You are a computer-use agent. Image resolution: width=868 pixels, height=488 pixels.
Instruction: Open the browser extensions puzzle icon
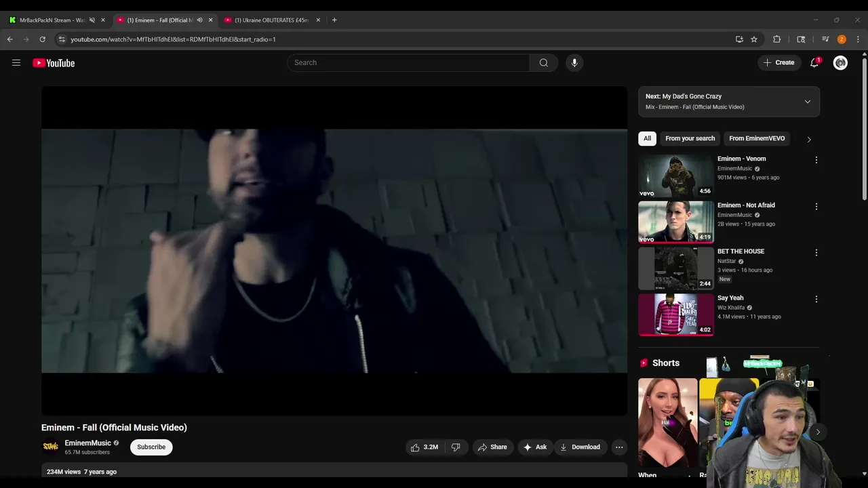777,39
